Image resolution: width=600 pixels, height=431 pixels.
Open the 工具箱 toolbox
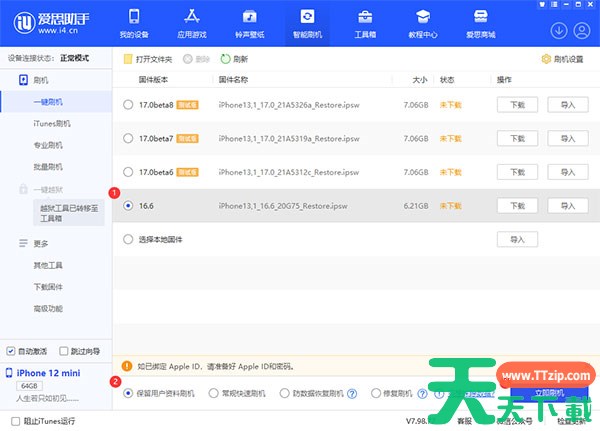click(366, 23)
